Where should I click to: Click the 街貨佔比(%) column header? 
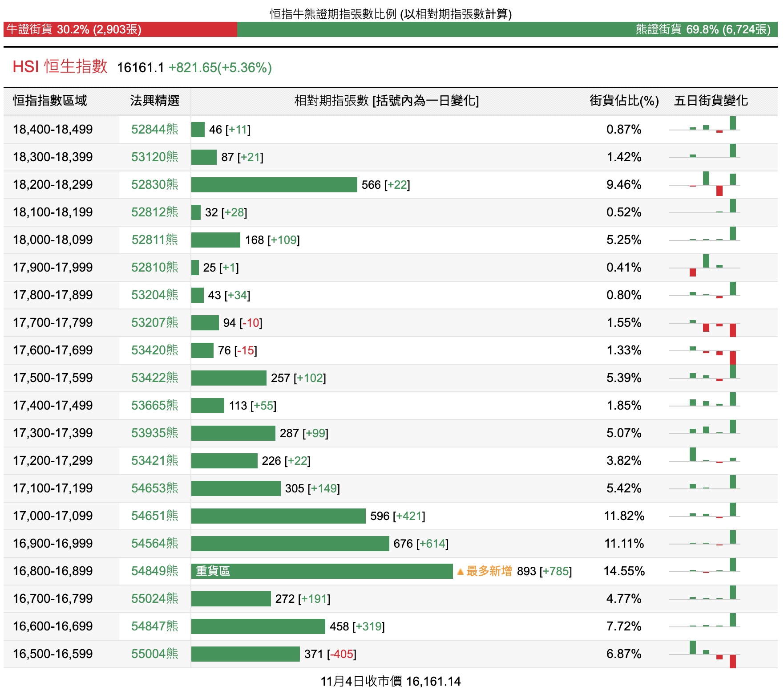(x=624, y=101)
